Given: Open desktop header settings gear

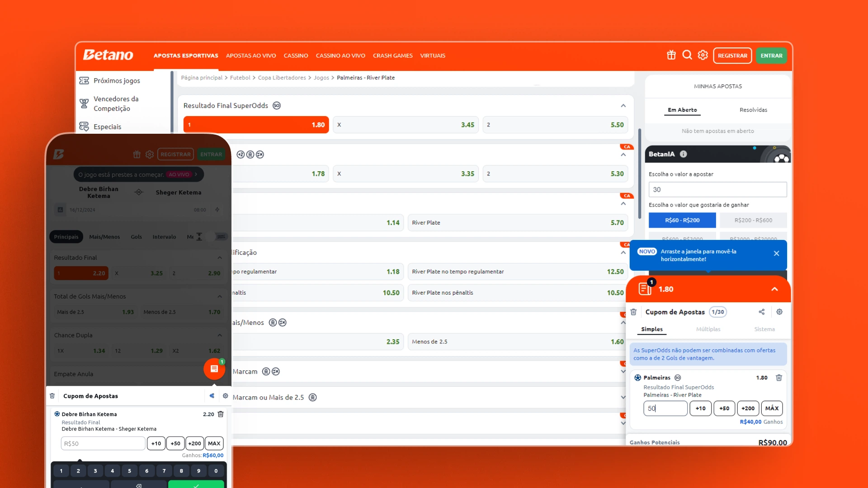Looking at the screenshot, I should (703, 55).
